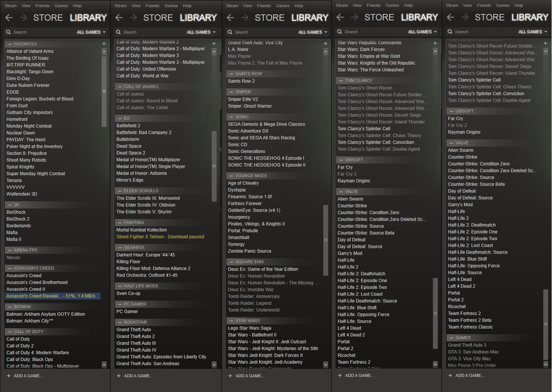Click search magnifier icon in the FAVORITES window

tap(8, 32)
